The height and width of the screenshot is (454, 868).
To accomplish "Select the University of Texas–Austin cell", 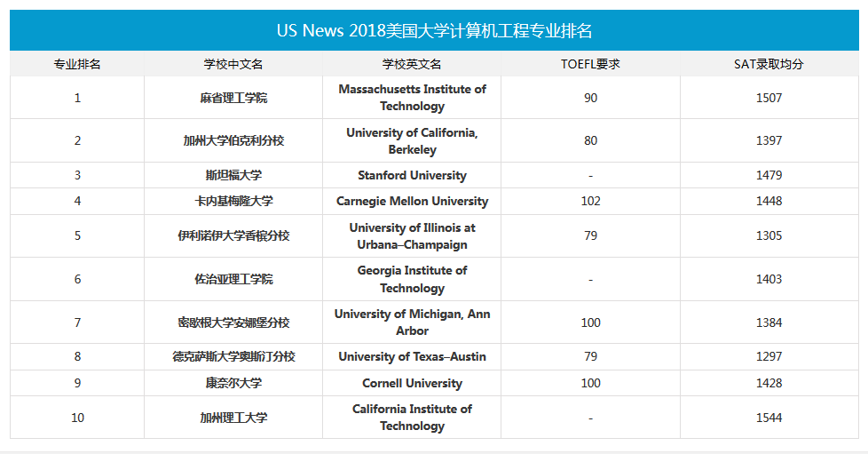I will (x=412, y=356).
